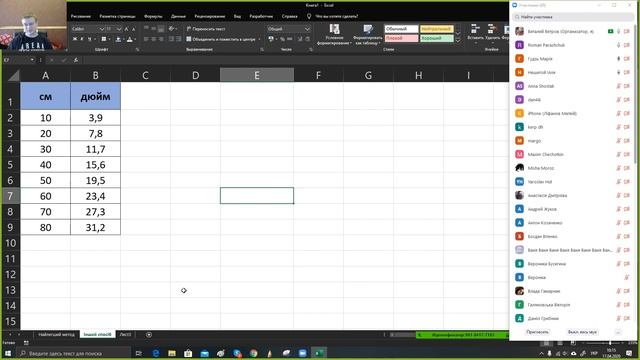Image resolution: width=640 pixels, height=360 pixels.
Task: Open the Data ribbon tab
Action: [178, 16]
